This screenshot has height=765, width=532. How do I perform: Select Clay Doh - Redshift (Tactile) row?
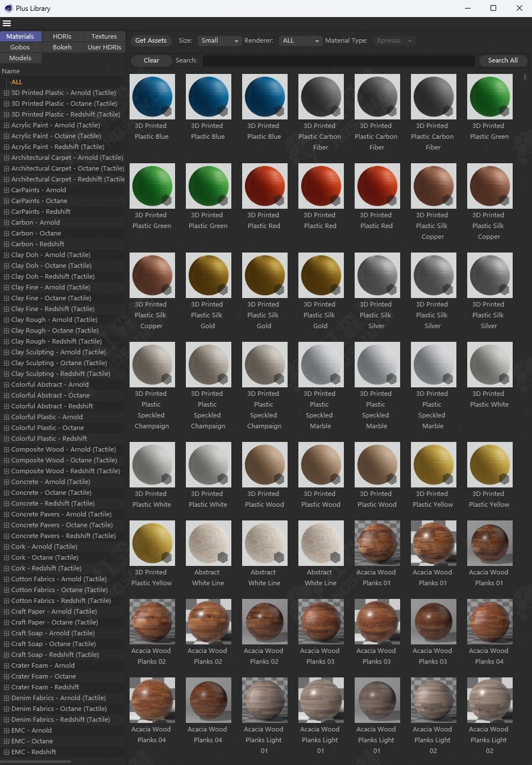tap(53, 276)
